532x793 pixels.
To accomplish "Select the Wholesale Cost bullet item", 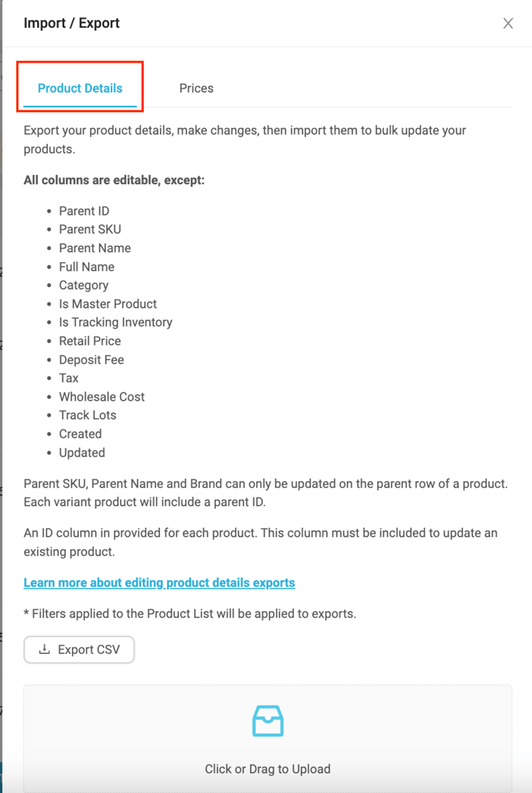I will click(x=102, y=397).
